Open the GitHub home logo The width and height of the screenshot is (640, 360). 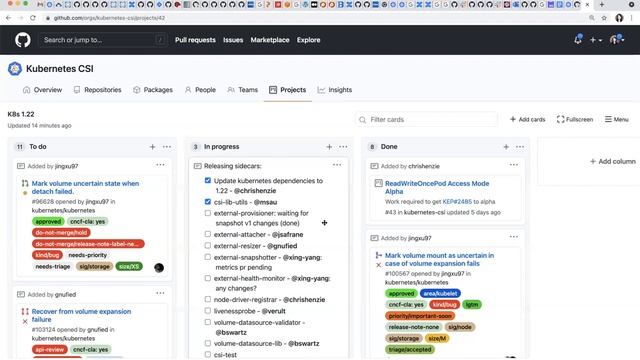(x=23, y=40)
